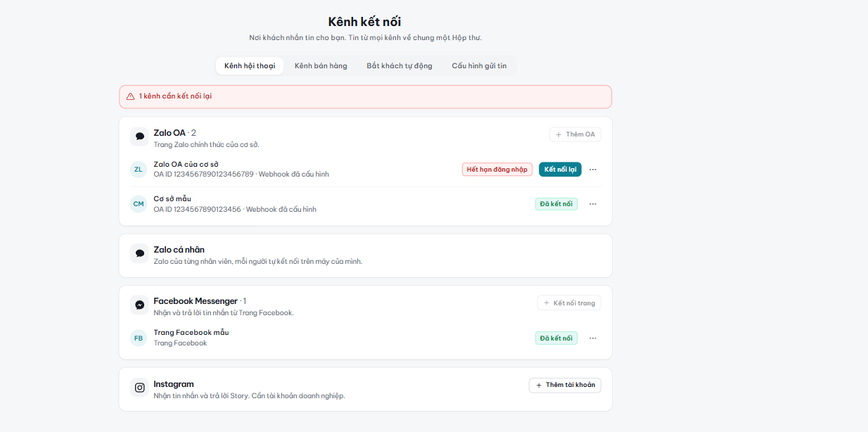
Task: Click the Trang Facebook mẫu name
Action: (191, 333)
